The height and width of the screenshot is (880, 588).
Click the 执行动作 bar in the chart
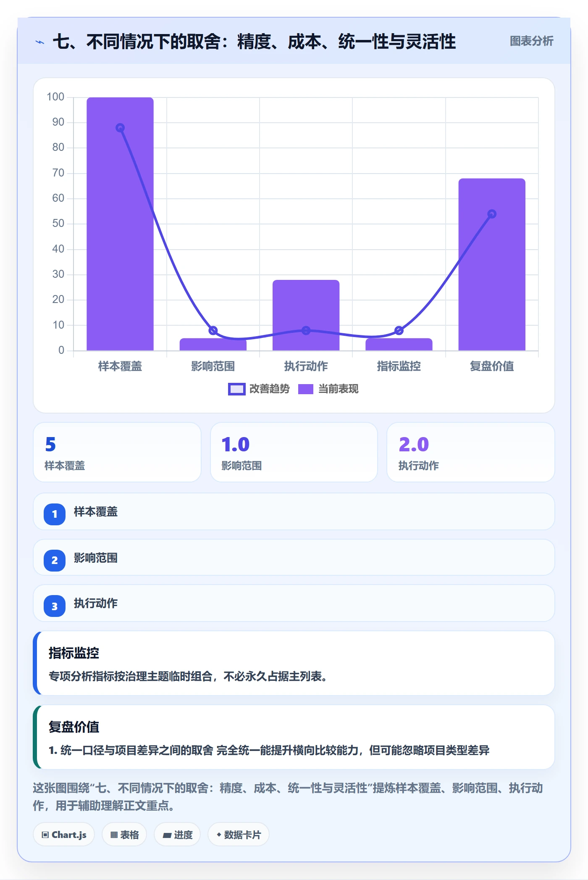pos(306,315)
